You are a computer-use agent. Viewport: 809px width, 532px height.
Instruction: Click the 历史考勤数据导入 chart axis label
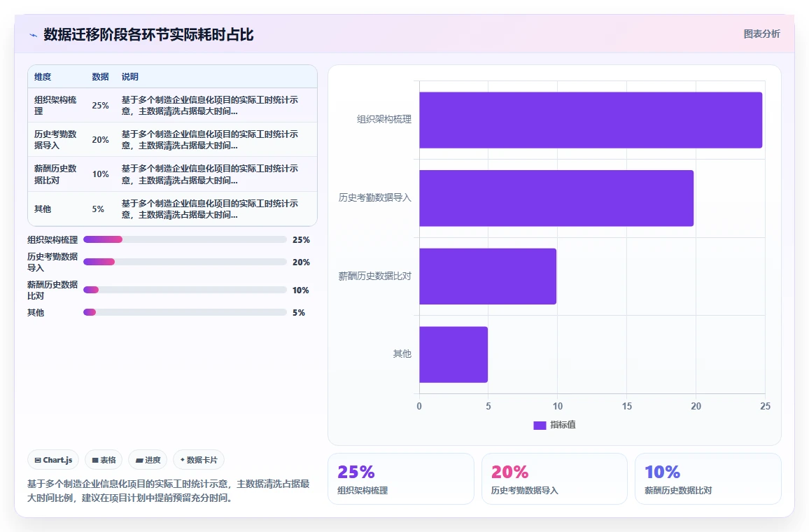click(x=375, y=197)
